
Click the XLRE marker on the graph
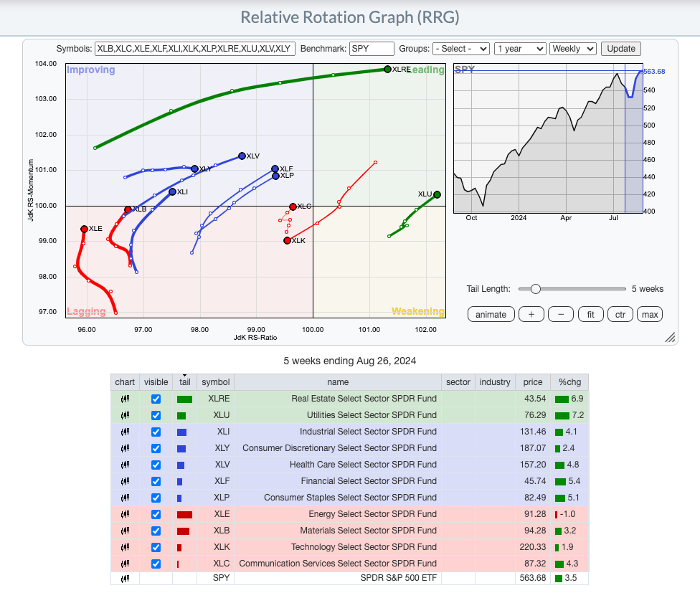[x=387, y=69]
